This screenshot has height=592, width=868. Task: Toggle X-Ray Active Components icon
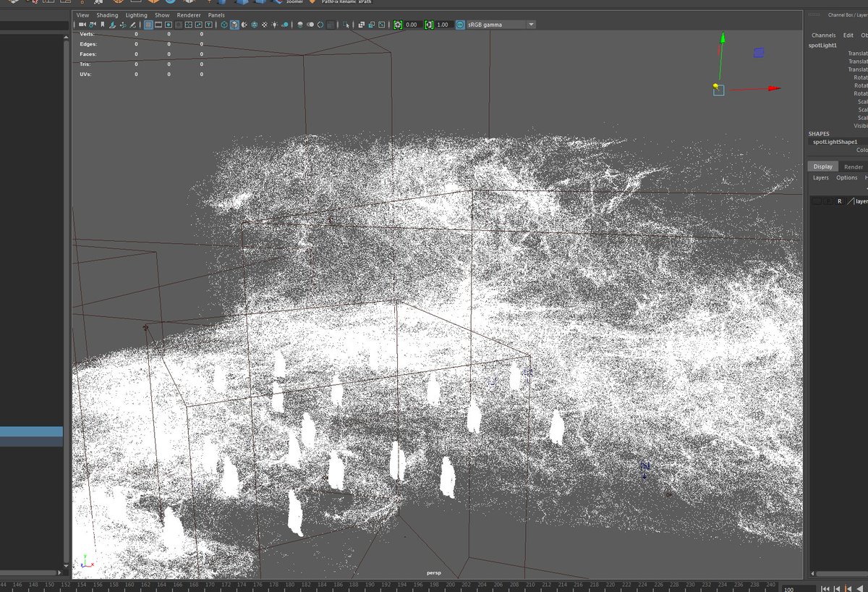pyautogui.click(x=371, y=25)
